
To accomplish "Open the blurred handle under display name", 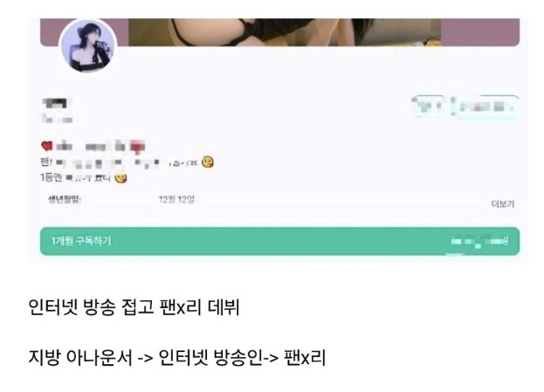I will tap(58, 119).
